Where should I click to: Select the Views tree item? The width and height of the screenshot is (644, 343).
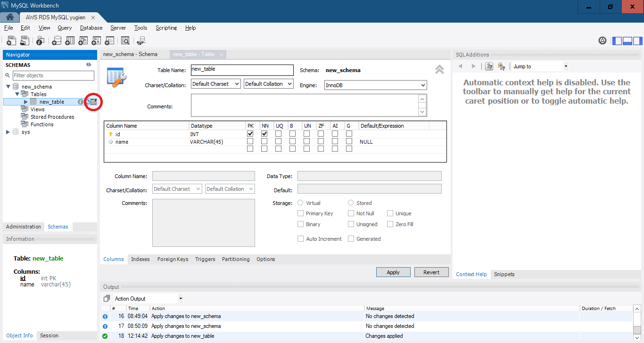tap(38, 109)
